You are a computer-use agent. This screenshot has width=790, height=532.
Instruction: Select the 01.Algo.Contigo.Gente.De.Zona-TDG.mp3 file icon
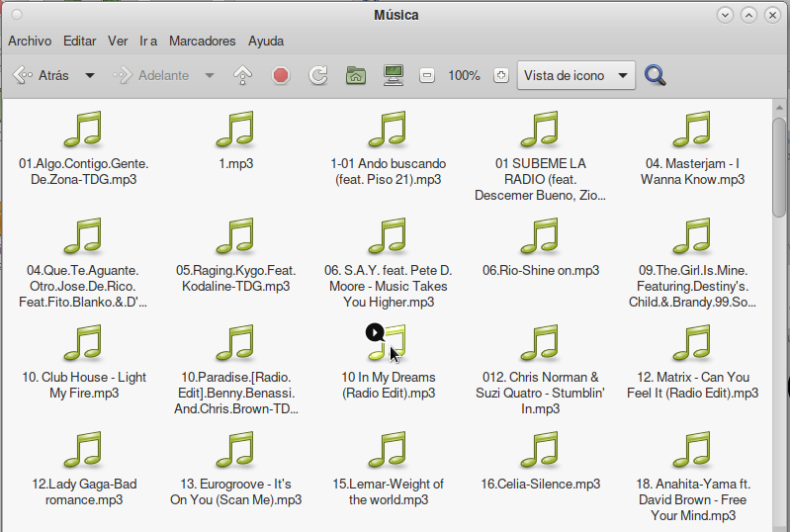coord(83,129)
